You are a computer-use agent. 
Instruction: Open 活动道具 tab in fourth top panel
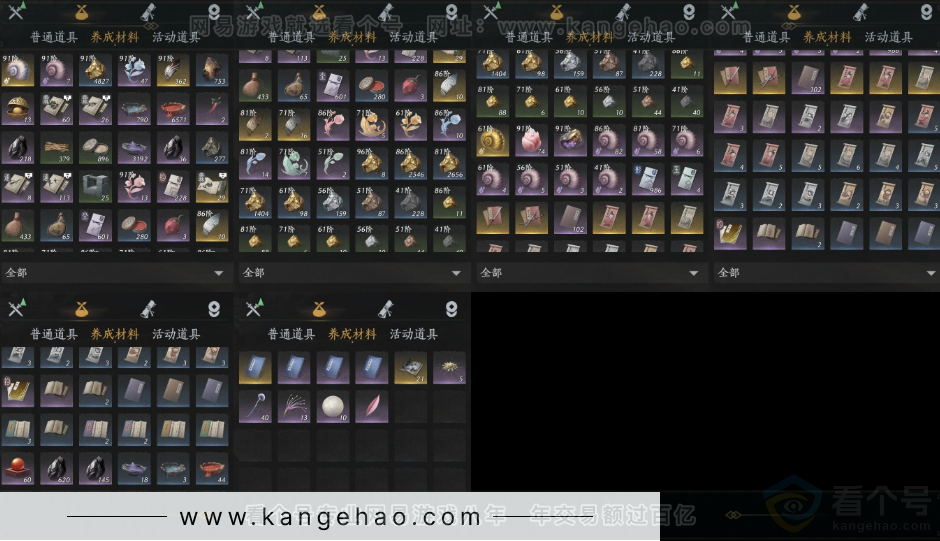[888, 37]
